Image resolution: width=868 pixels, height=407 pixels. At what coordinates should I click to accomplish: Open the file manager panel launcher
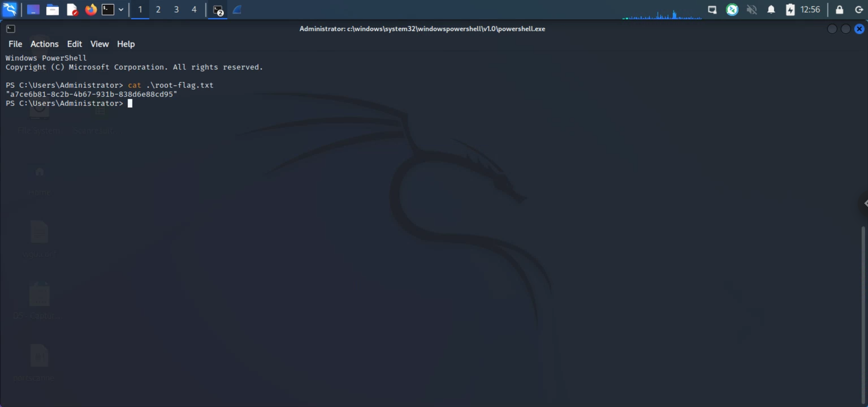point(52,10)
